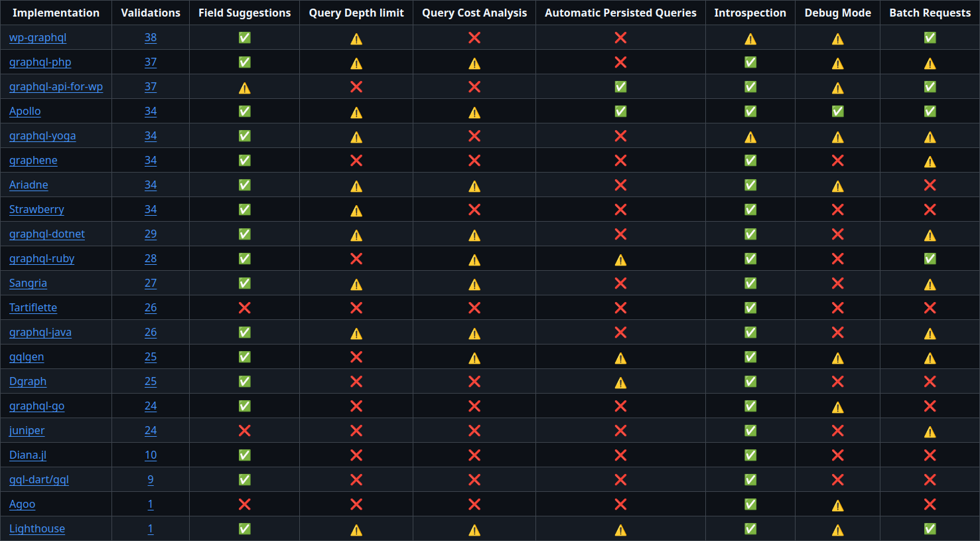Click Introspection warning icon for graphql-yoga

[750, 137]
